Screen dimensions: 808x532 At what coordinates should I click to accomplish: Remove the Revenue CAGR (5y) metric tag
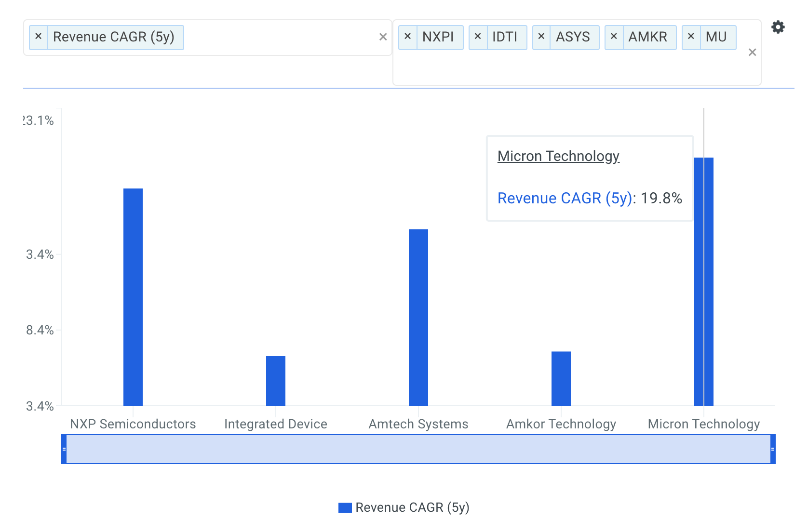(39, 37)
